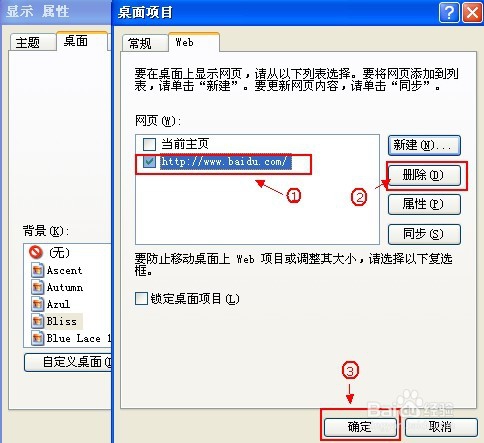
Task: Select the Autumn background name
Action: pos(65,287)
